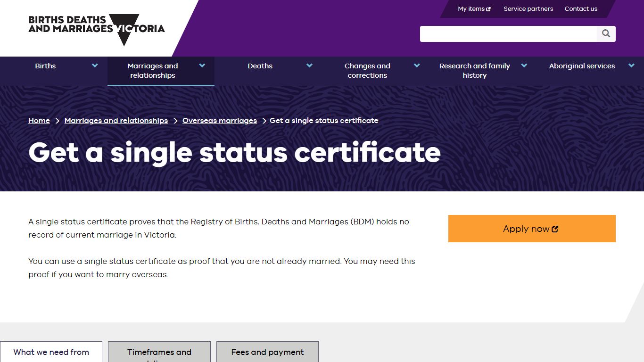
Task: Open the Contact us link
Action: (x=581, y=8)
